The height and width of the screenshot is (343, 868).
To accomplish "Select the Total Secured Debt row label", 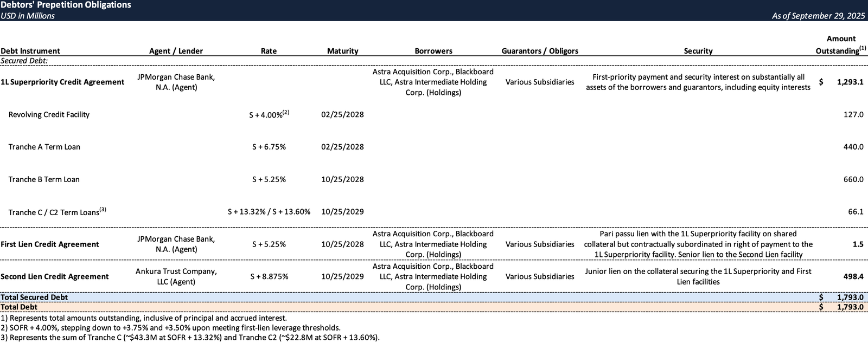I will (x=34, y=297).
